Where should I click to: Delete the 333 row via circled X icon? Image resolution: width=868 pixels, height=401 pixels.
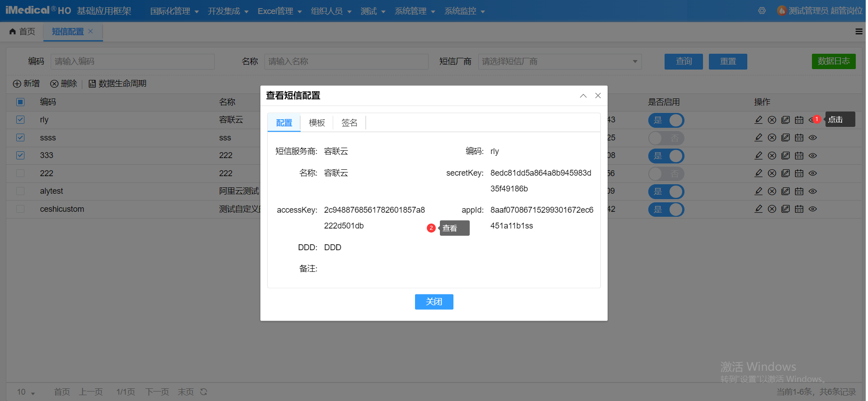click(772, 155)
